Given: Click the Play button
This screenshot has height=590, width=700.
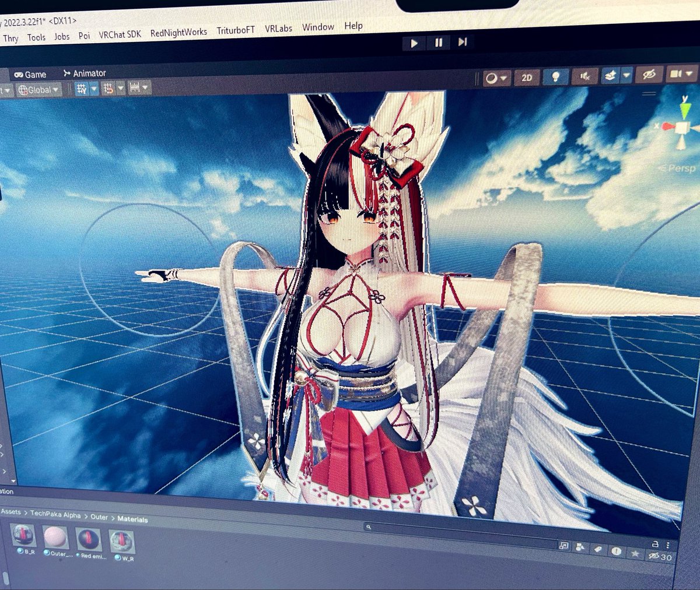Looking at the screenshot, I should [414, 43].
